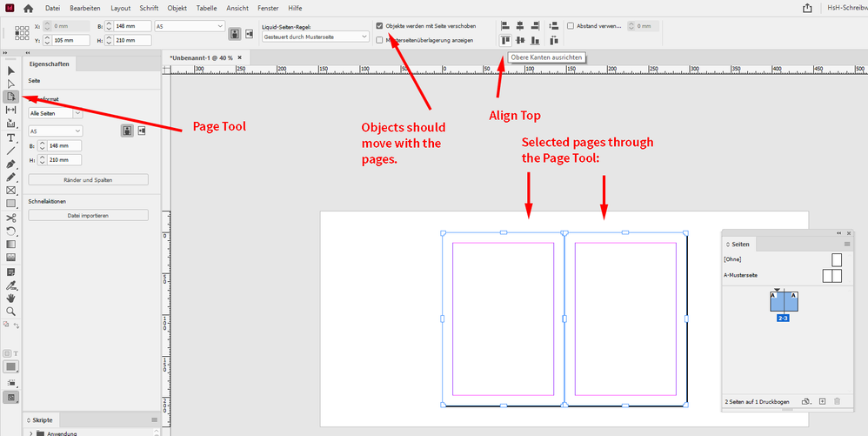This screenshot has width=868, height=436.
Task: Click the Ränder und Spalten button
Action: tap(89, 179)
